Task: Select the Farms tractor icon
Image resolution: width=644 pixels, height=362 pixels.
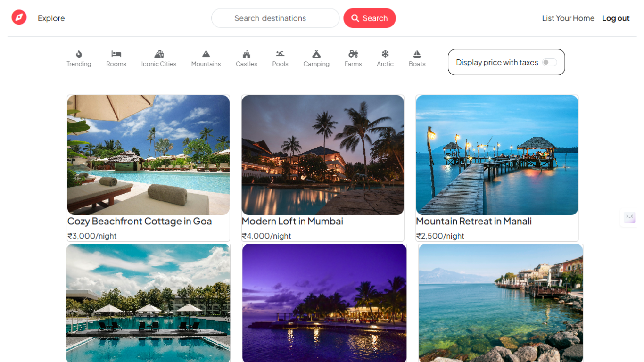Action: pyautogui.click(x=353, y=54)
